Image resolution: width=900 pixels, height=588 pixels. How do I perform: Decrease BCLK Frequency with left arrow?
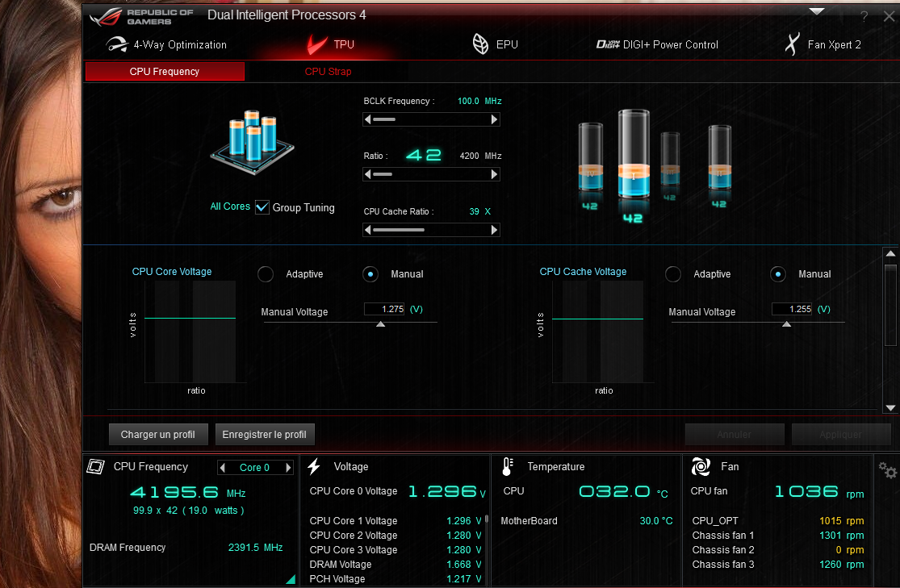(368, 119)
